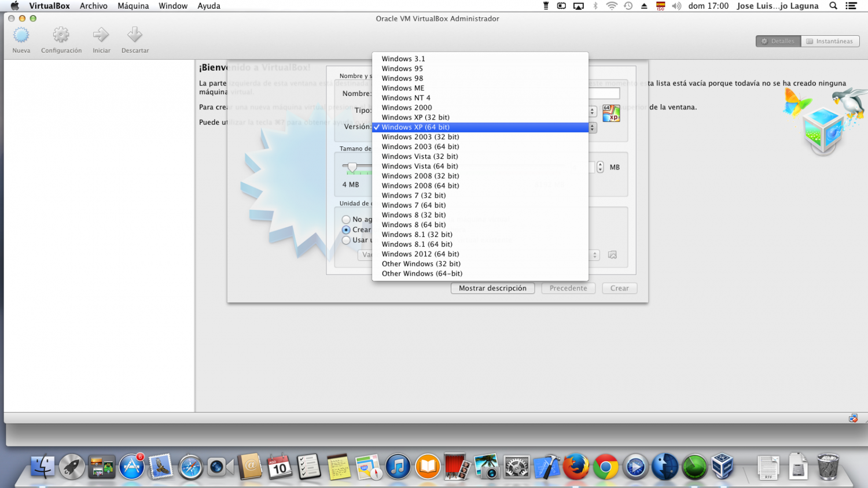This screenshot has width=868, height=488.
Task: Open FaceTime camera icon in dock
Action: [x=220, y=467]
